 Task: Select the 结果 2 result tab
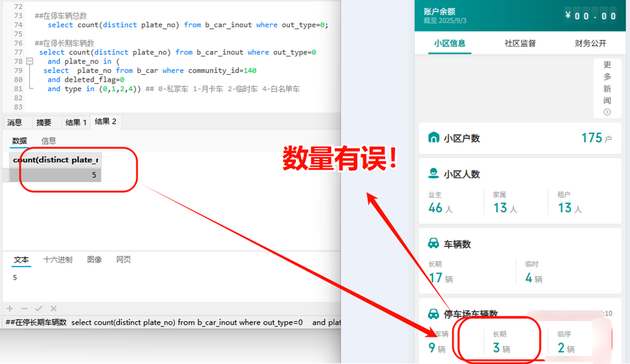pyautogui.click(x=105, y=122)
